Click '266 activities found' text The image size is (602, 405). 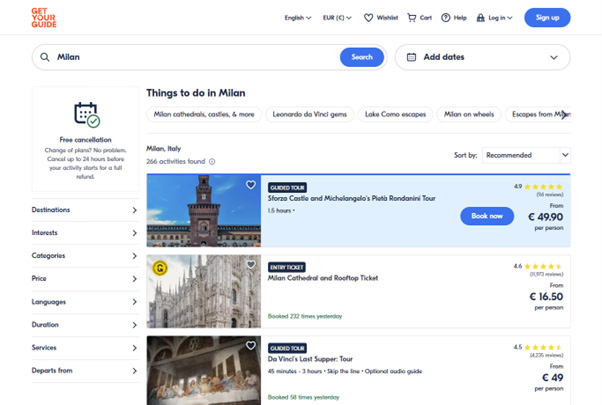[x=175, y=162]
